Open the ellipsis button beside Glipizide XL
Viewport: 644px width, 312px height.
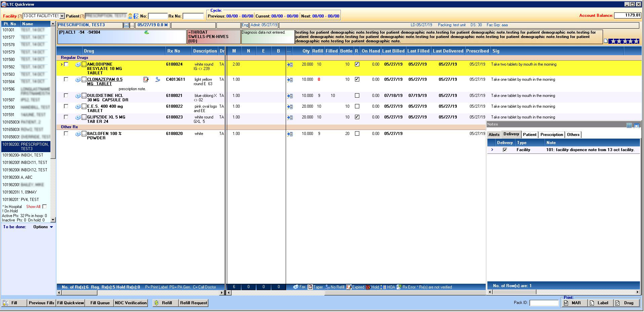coord(84,117)
